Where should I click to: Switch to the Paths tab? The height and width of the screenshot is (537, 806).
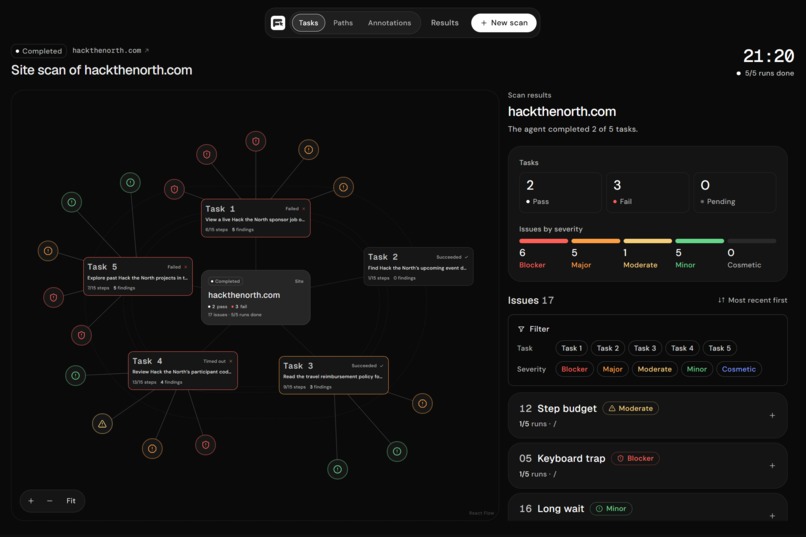(343, 23)
